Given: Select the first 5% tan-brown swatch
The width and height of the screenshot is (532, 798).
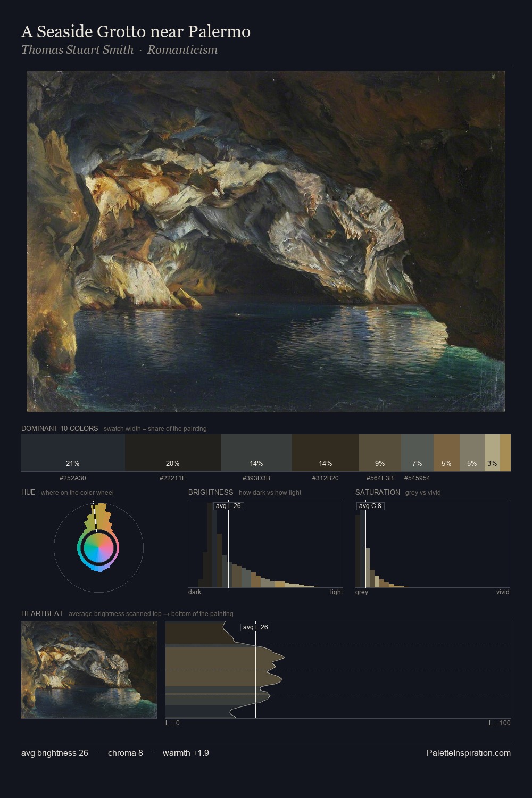Looking at the screenshot, I should 446,453.
